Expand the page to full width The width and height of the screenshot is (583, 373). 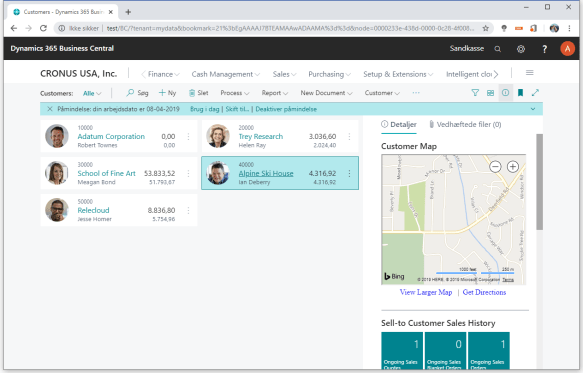tap(535, 93)
